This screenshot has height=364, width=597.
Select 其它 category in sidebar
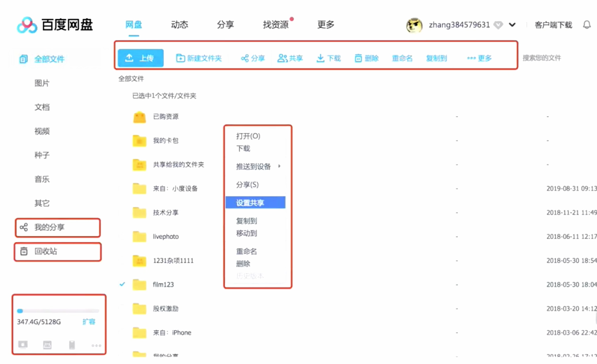tap(42, 203)
